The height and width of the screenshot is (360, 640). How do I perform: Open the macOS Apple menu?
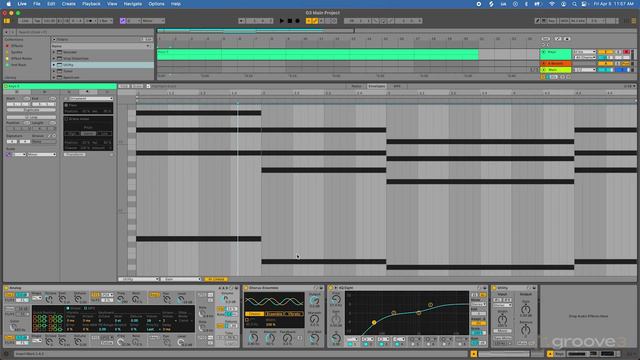click(x=9, y=4)
